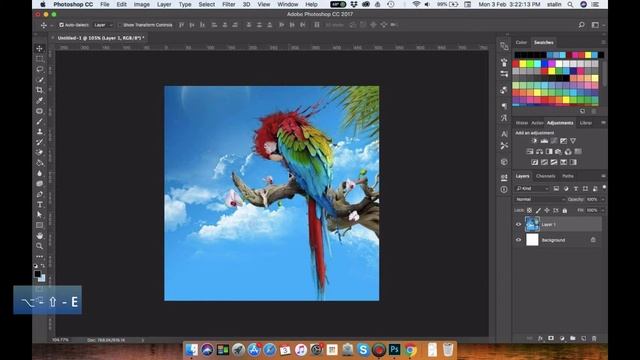Toggle lock transparent pixels icon
The image size is (640, 360).
[x=529, y=211]
